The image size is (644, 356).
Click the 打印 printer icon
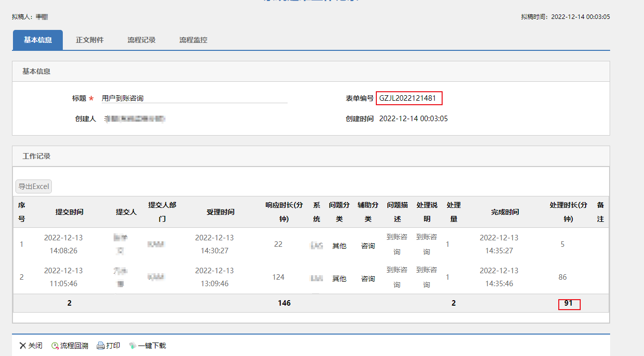coord(100,346)
